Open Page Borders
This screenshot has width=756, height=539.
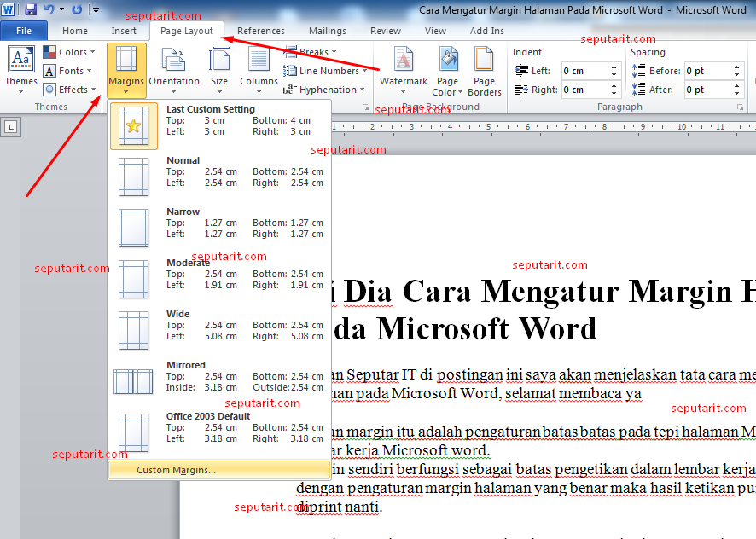tap(484, 70)
